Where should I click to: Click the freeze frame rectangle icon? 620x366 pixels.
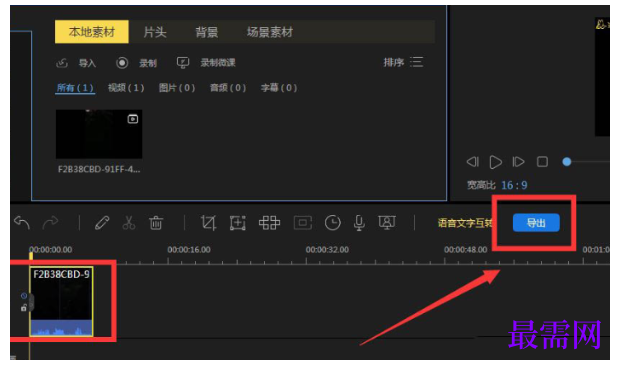point(302,223)
